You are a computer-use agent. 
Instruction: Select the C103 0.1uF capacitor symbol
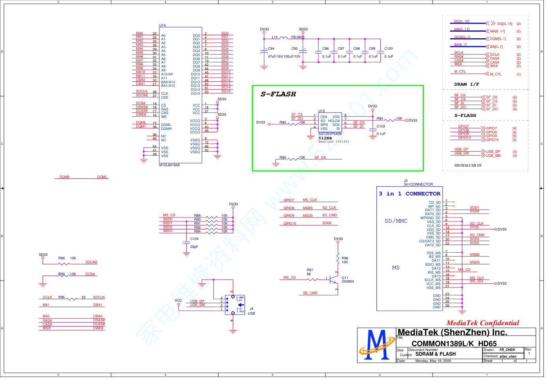pos(372,131)
